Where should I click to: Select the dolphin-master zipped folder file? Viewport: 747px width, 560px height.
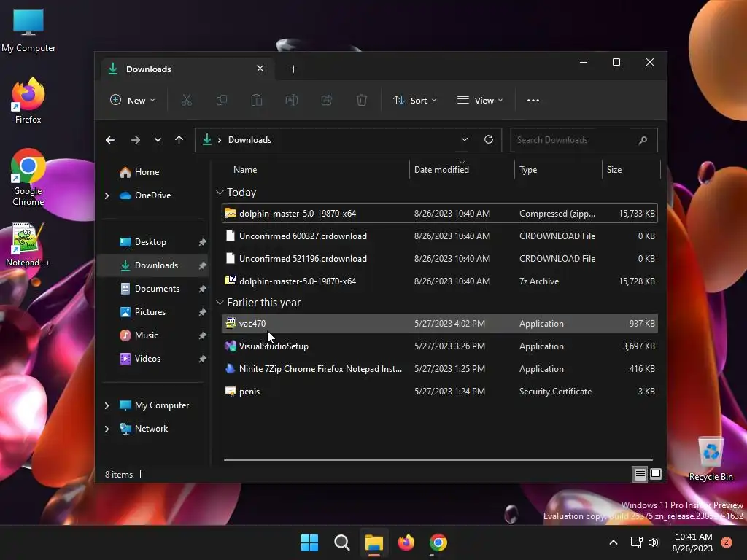click(440, 214)
